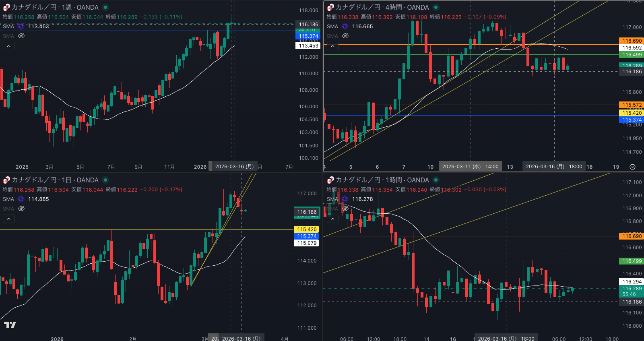Open chart settings gear on 4-hour chart
The image size is (644, 341).
[632, 167]
